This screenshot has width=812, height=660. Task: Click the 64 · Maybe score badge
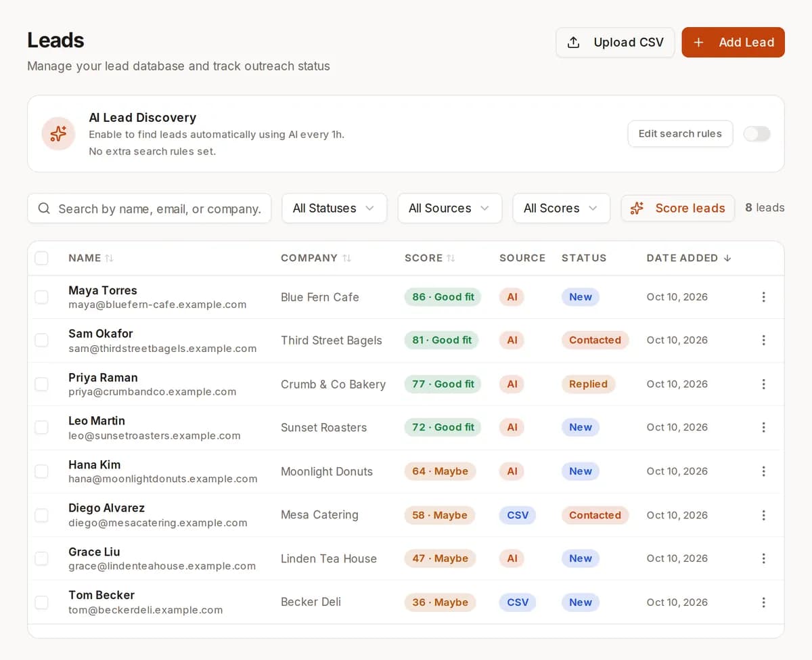[440, 471]
